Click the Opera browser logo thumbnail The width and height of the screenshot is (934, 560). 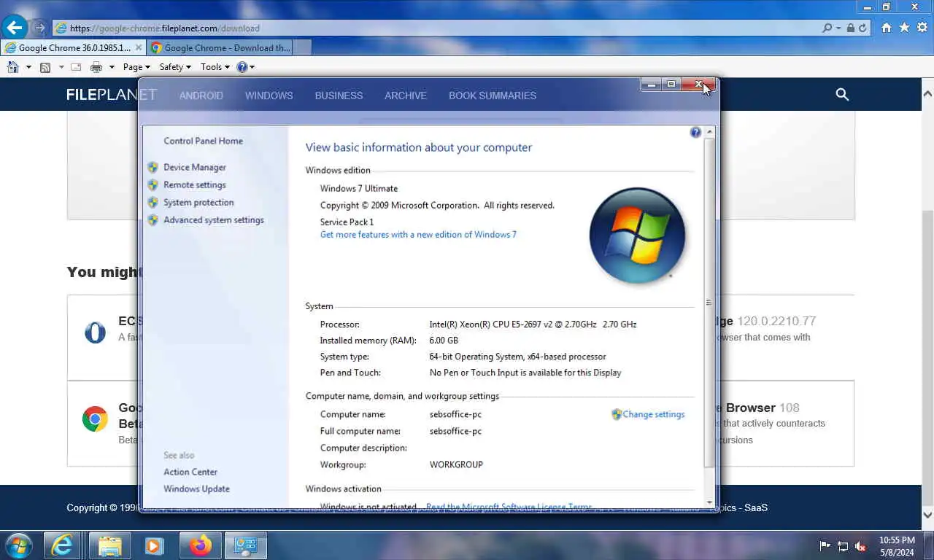(x=95, y=332)
